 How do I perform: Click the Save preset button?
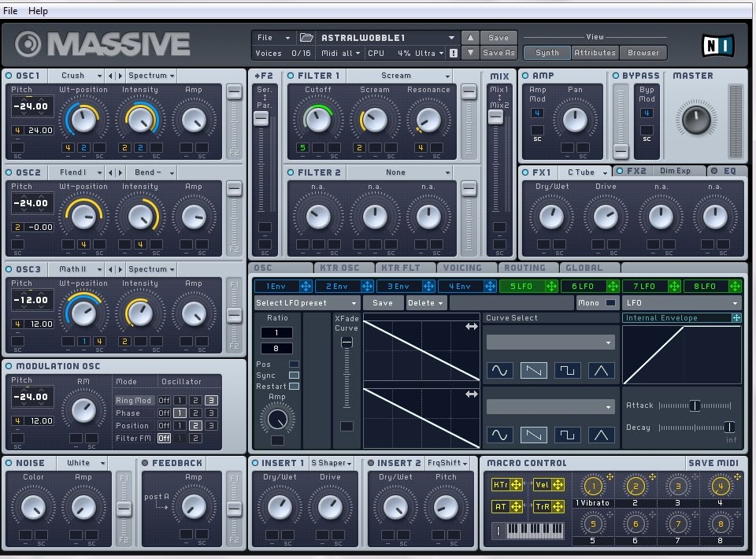point(498,37)
